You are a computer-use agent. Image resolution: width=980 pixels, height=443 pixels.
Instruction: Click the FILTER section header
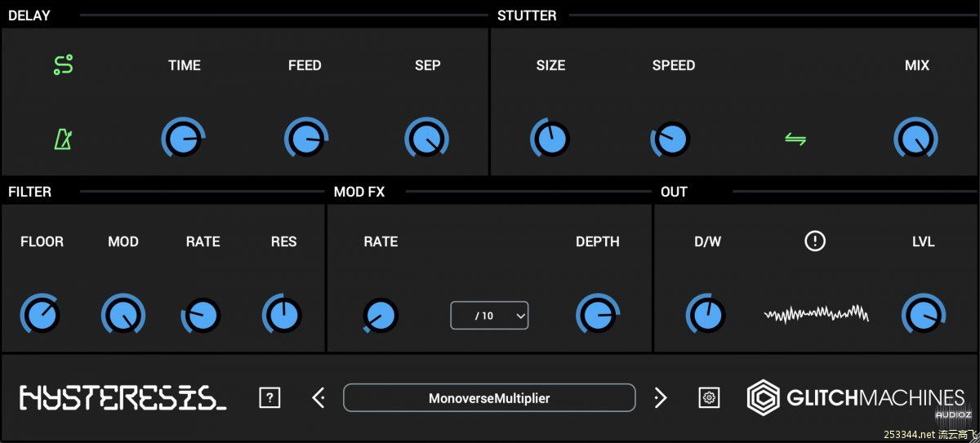(x=30, y=192)
